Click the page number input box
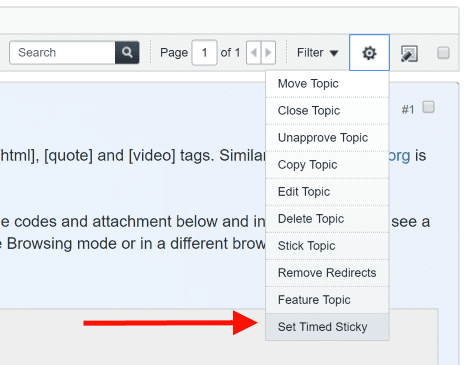This screenshot has height=365, width=468. click(x=204, y=53)
